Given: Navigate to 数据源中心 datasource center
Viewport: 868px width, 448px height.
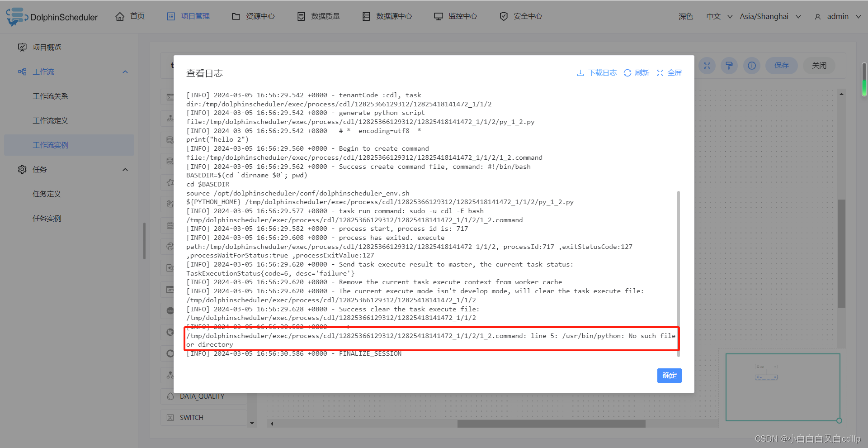Looking at the screenshot, I should tap(387, 16).
